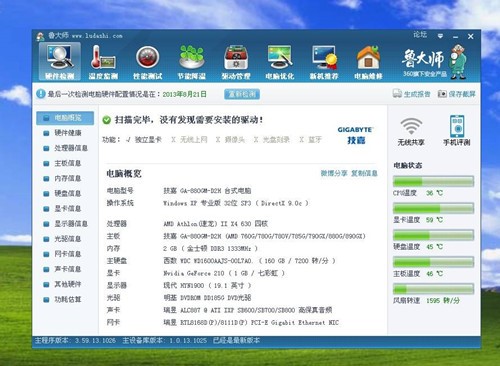The width and height of the screenshot is (500, 366).
Task: Click the AMD Athlon II X4 630 processor row
Action: point(187,224)
